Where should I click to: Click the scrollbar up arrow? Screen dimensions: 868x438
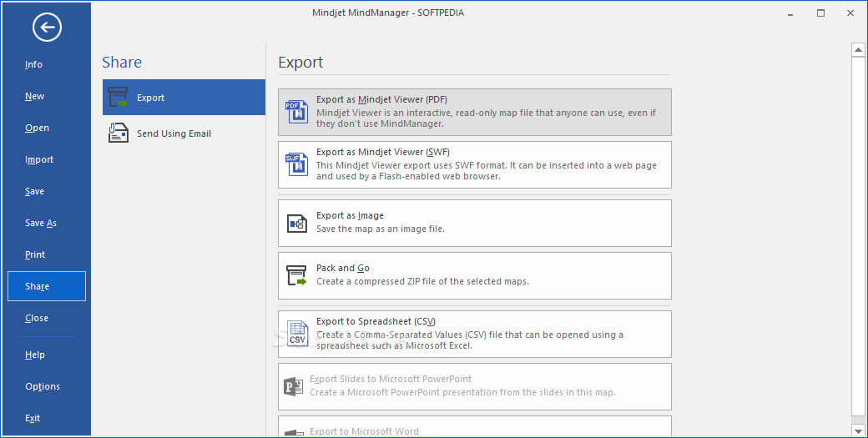pyautogui.click(x=858, y=50)
